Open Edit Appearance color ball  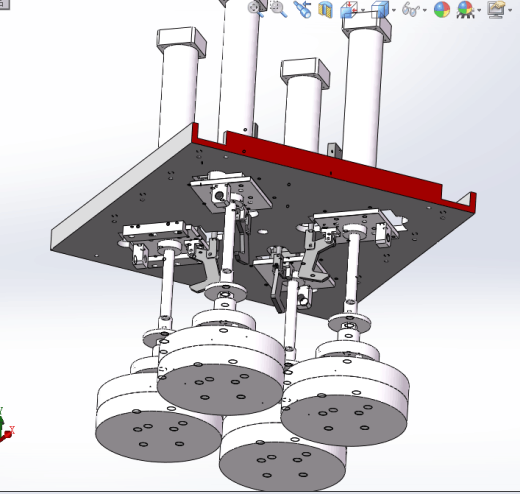(442, 9)
